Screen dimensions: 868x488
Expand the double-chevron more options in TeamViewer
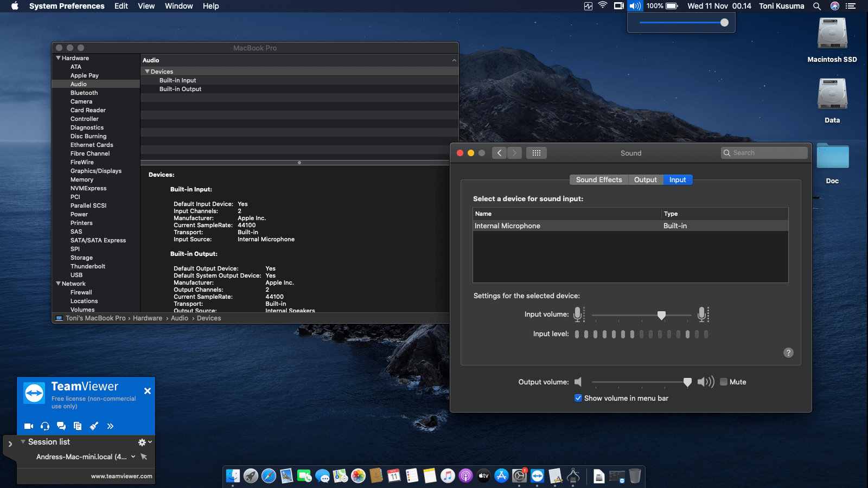click(x=110, y=426)
